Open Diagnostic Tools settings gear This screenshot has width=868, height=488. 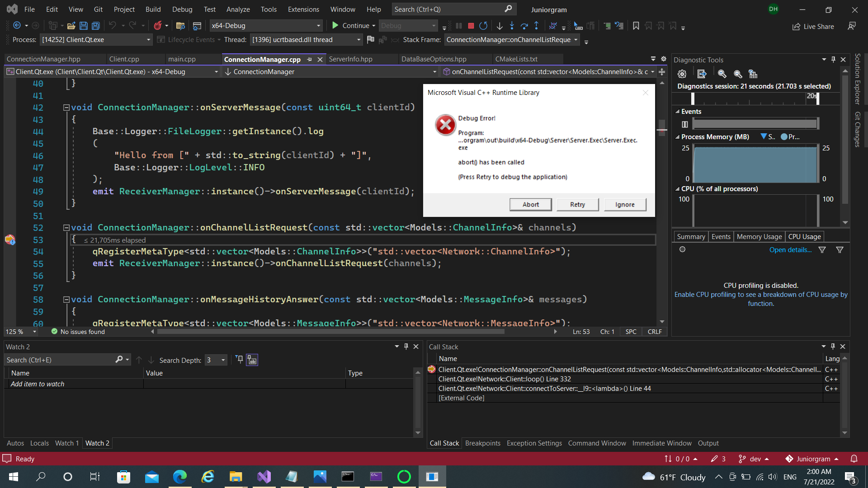[x=682, y=74]
